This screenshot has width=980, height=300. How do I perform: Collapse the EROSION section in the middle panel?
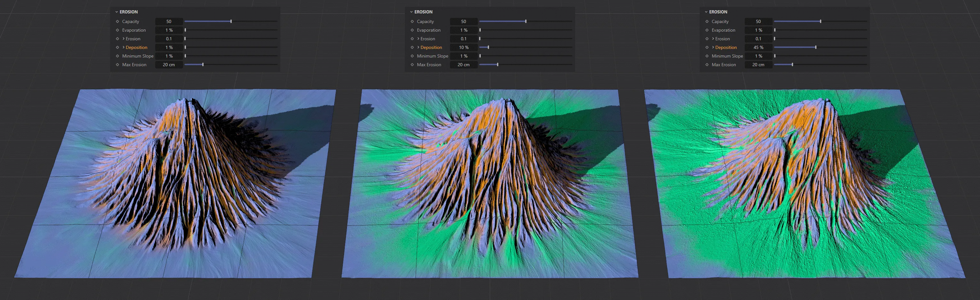pyautogui.click(x=411, y=12)
